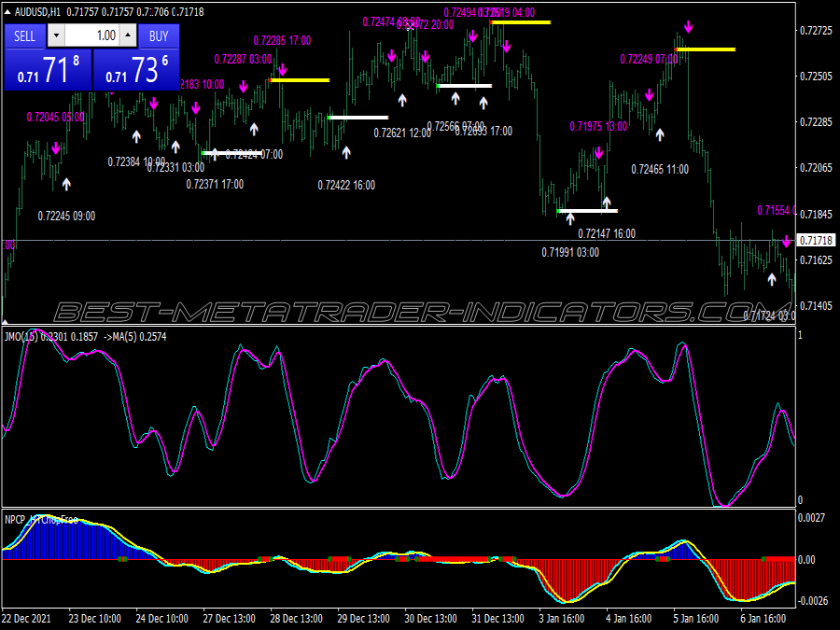Screen dimensions: 840x630
Task: Click the 0.0027 scale value of NPCP panel
Action: [x=812, y=517]
